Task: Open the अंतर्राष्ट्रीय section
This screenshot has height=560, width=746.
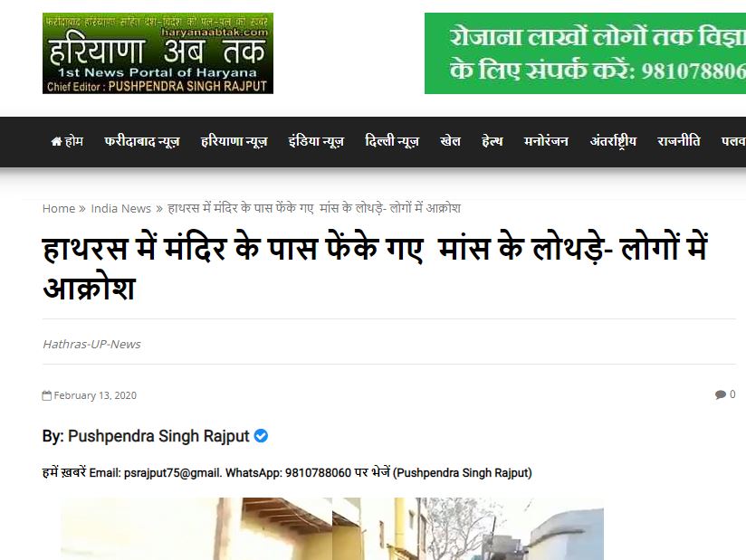Action: [613, 141]
